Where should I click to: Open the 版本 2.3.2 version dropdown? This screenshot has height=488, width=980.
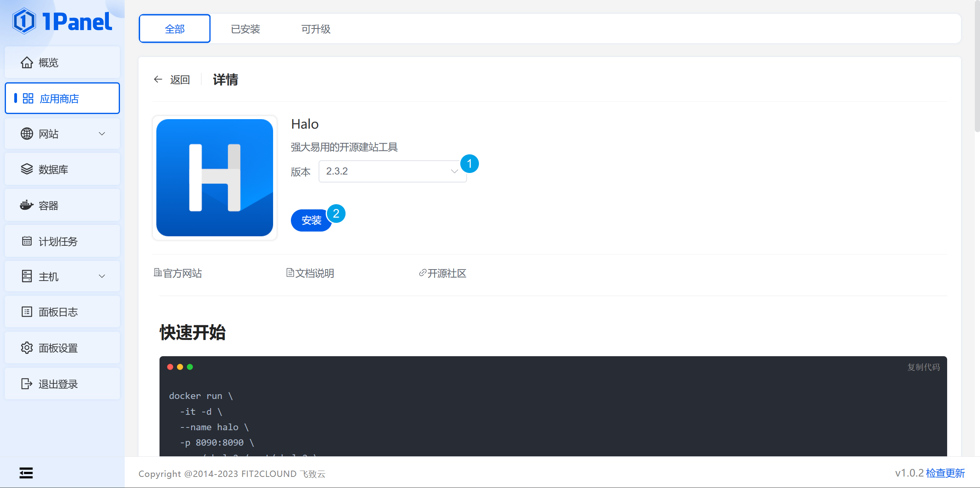coord(393,171)
